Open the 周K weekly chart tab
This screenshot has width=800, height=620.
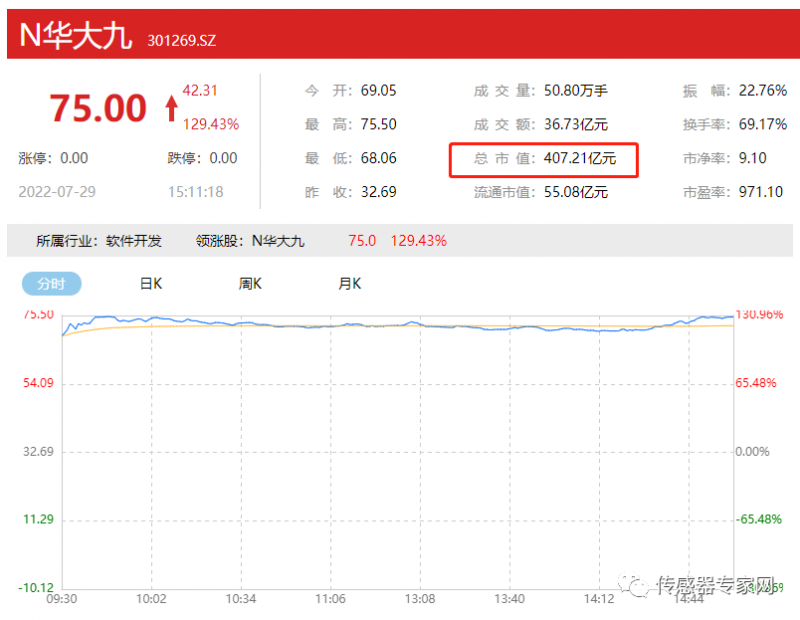point(249,284)
